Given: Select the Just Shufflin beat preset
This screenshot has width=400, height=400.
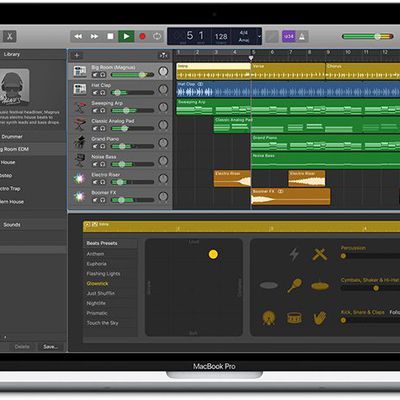Looking at the screenshot, I should pos(101,293).
